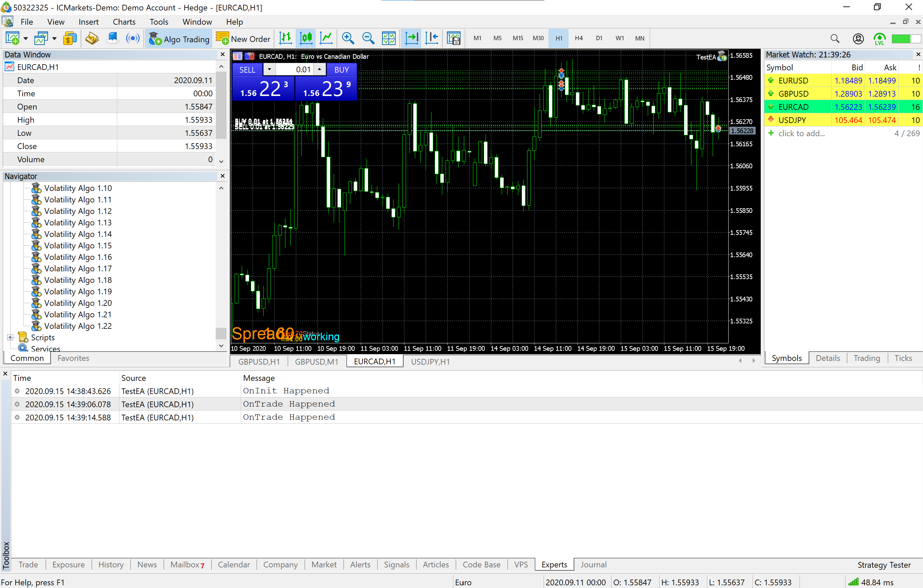Select the D1 timeframe
This screenshot has width=923, height=588.
599,38
